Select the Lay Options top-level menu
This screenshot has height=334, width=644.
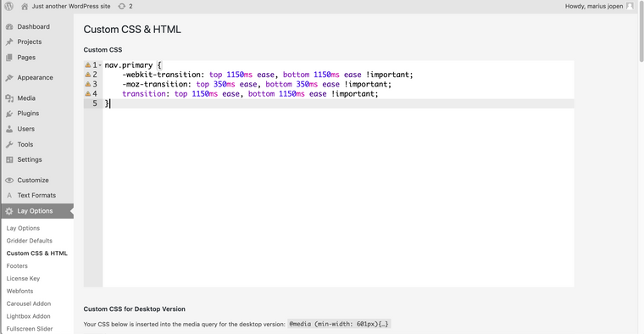coord(37,211)
